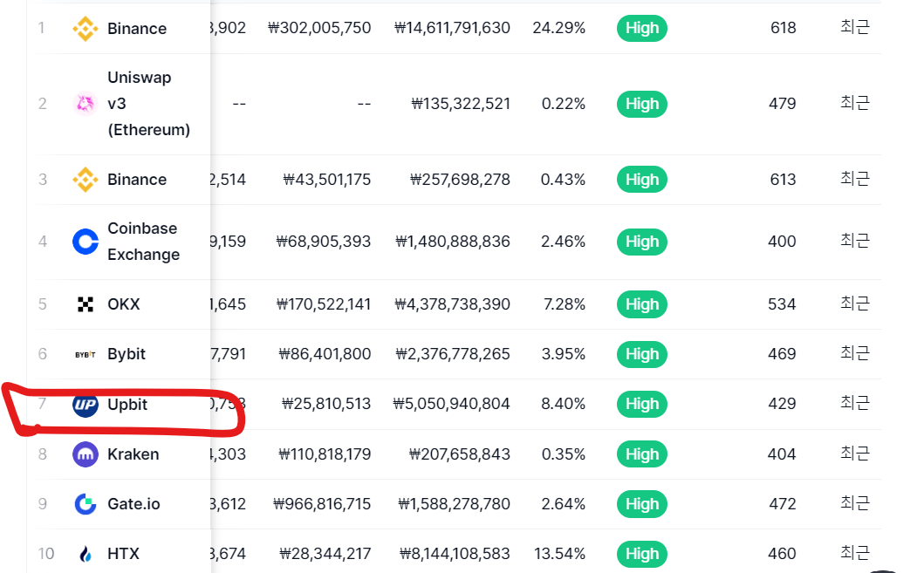This screenshot has width=924, height=573.
Task: Open the OKX exchange link
Action: pos(124,304)
